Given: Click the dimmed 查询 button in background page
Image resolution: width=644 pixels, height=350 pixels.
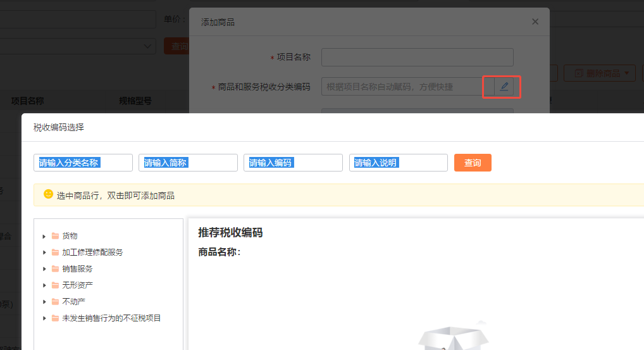Looking at the screenshot, I should coord(176,46).
